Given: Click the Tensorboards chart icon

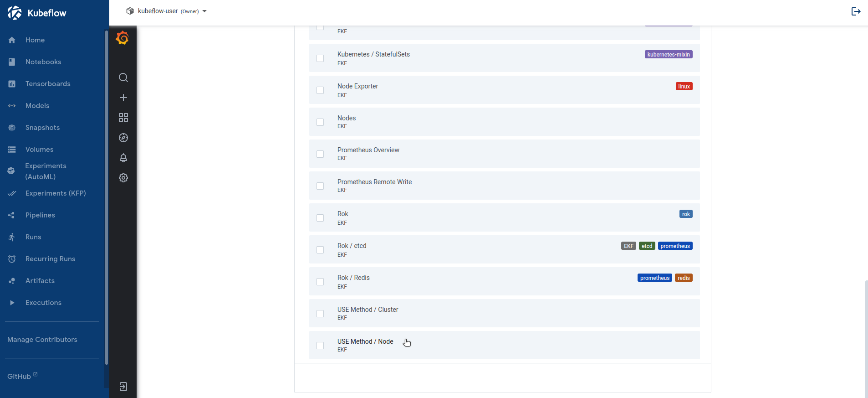Looking at the screenshot, I should (x=12, y=84).
